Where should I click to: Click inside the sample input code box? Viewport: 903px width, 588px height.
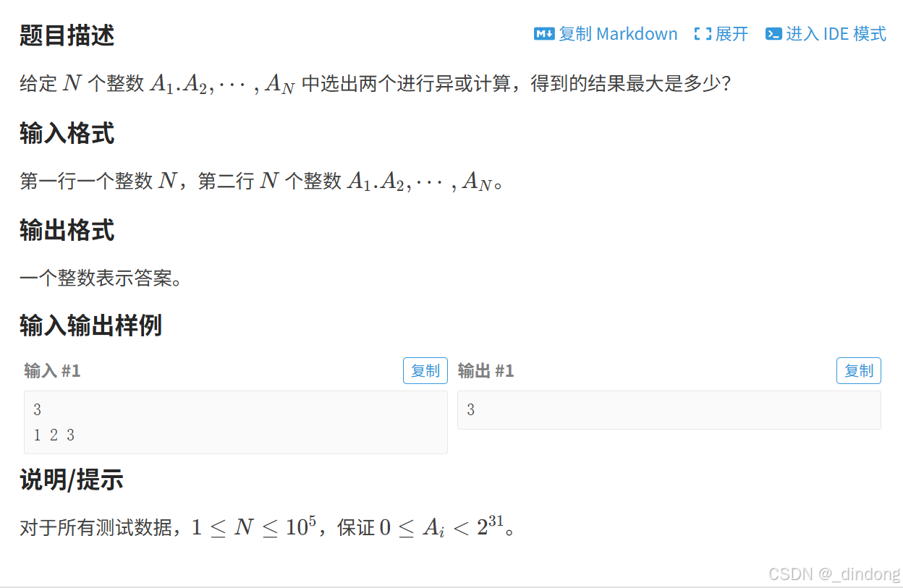[236, 422]
